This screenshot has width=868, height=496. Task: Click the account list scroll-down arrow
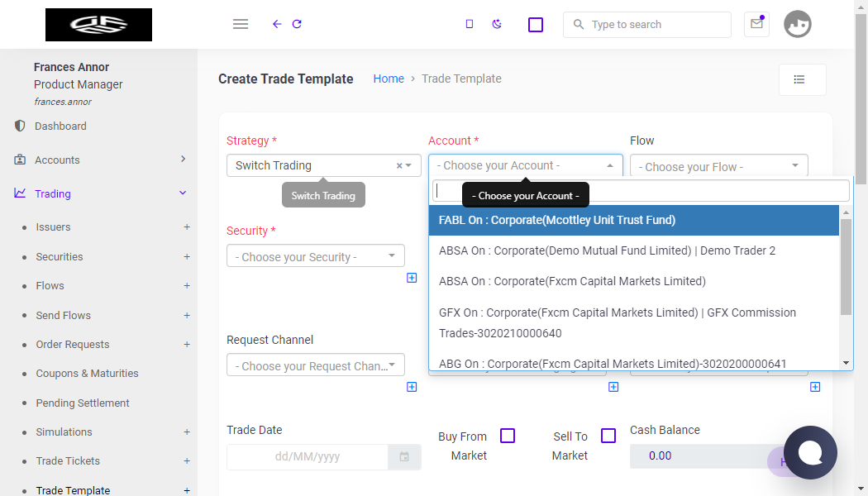click(x=846, y=363)
